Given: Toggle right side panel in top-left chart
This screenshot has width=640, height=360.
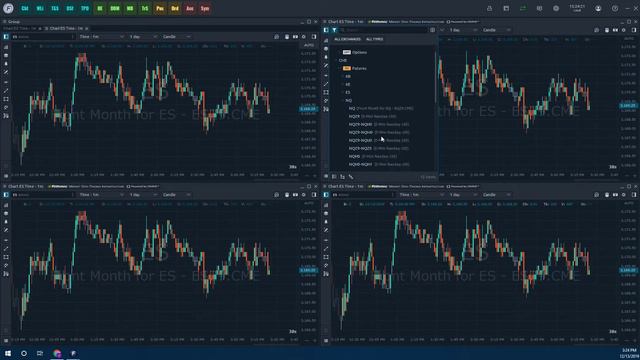Looking at the screenshot, I should click(313, 37).
